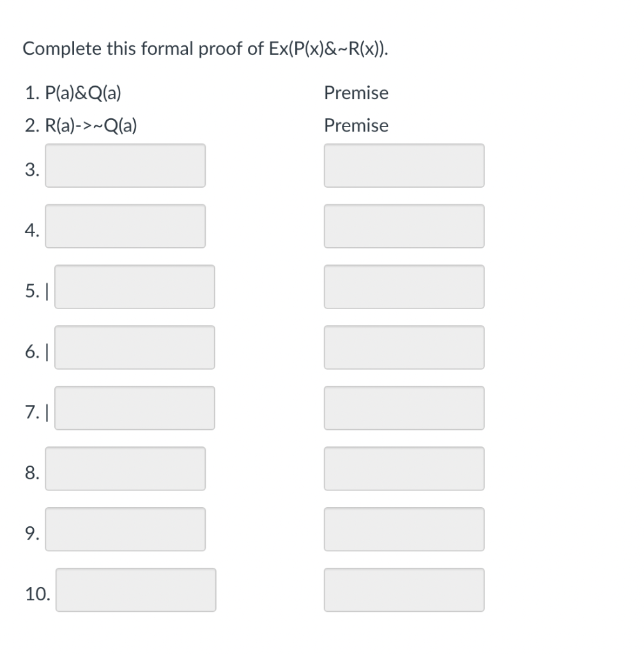Click the rule field on line 5

coord(404,287)
